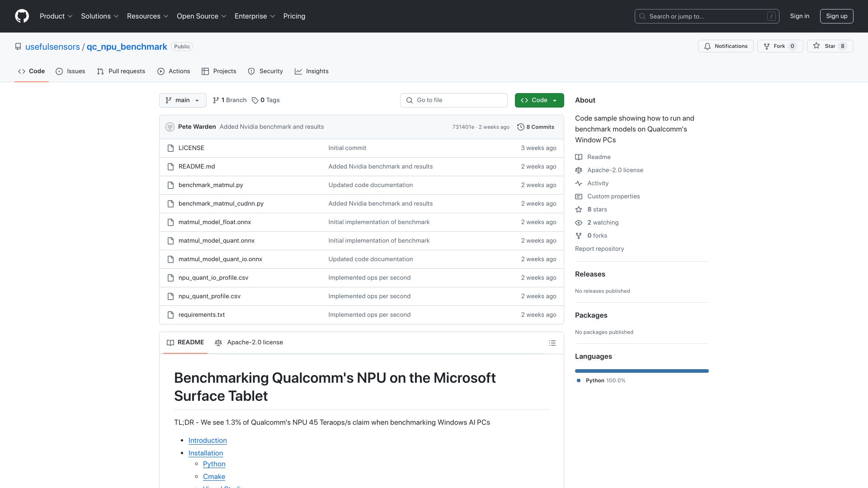Expand the Product menu
The image size is (868, 488).
(x=56, y=16)
